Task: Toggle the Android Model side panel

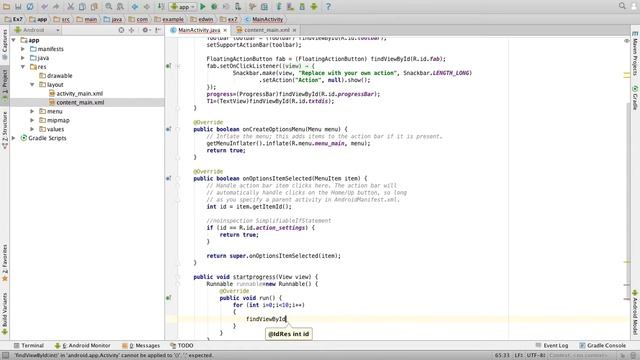Action: 635,313
